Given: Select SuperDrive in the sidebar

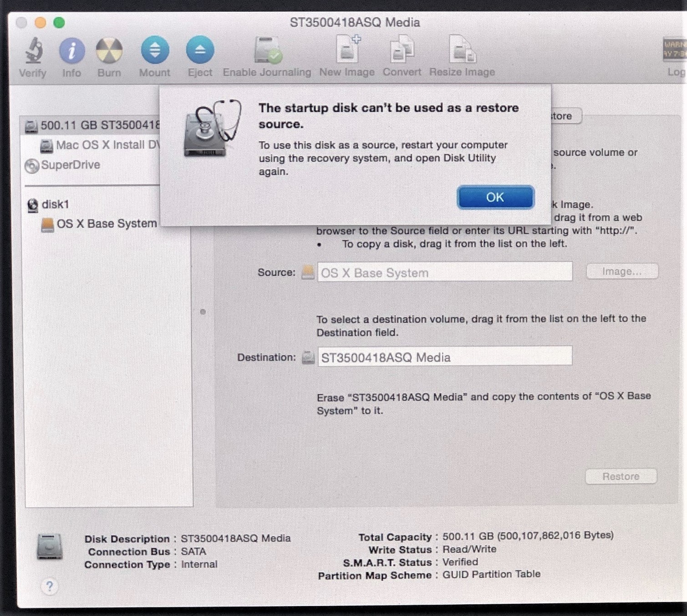Looking at the screenshot, I should click(63, 165).
